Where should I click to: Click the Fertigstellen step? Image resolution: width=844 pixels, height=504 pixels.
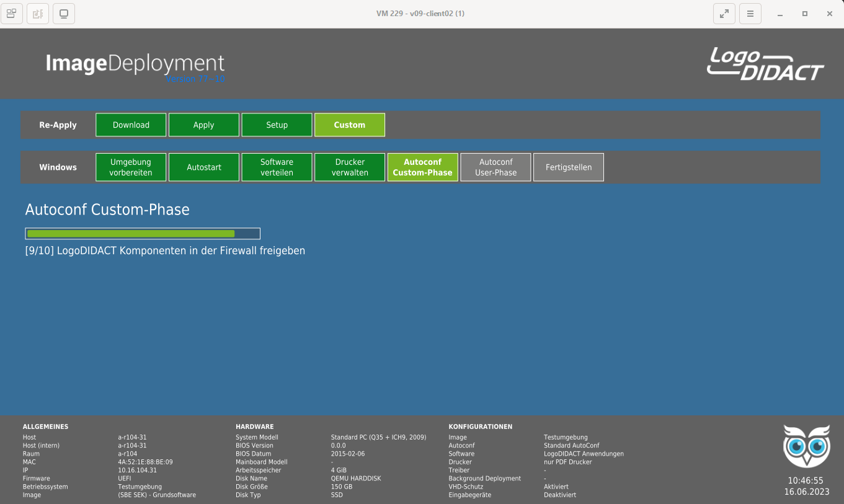(x=569, y=167)
